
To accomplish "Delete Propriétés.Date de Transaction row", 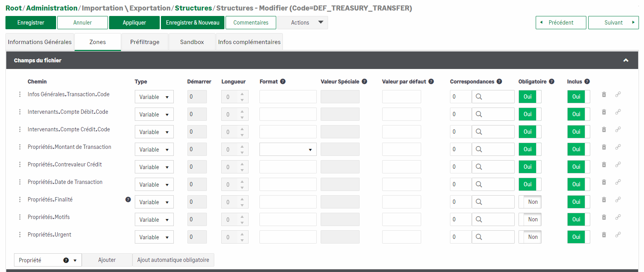I will 604,182.
